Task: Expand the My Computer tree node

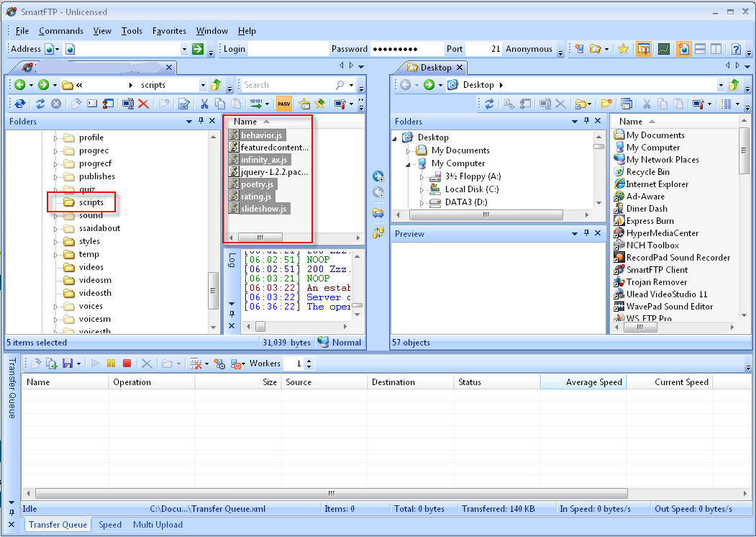Action: tap(410, 163)
